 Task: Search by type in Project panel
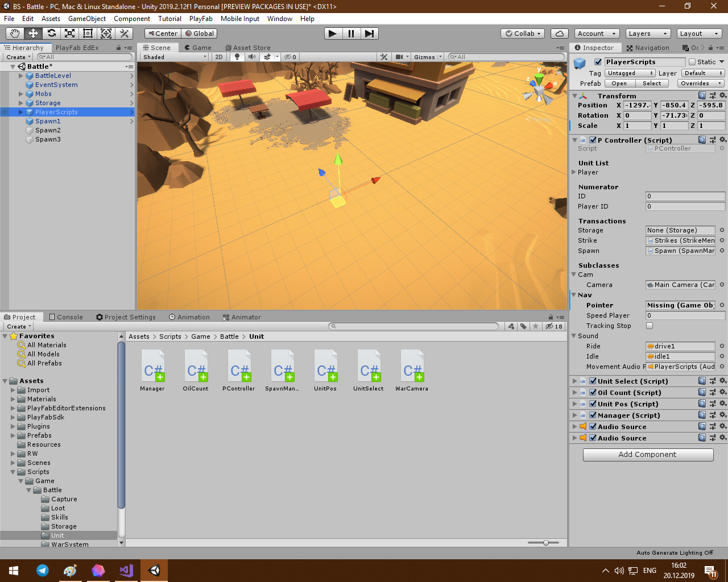click(x=511, y=326)
